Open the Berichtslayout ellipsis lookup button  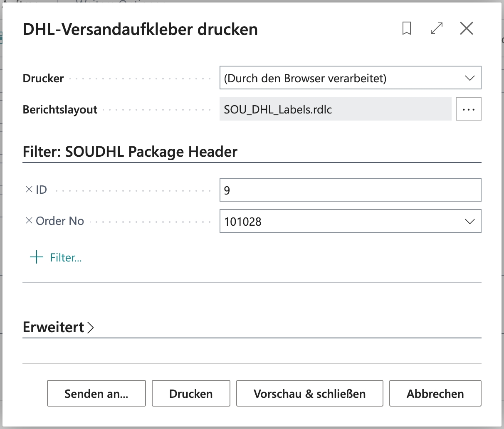[468, 109]
